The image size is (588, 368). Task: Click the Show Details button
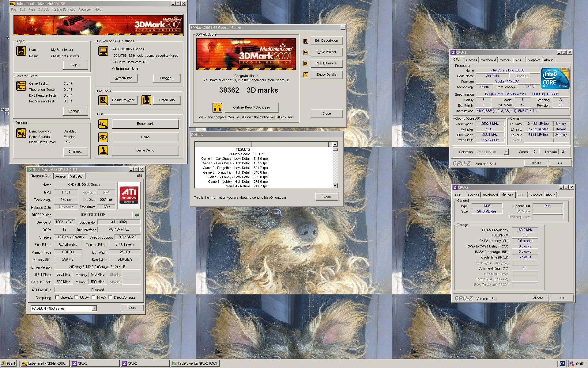coord(326,75)
